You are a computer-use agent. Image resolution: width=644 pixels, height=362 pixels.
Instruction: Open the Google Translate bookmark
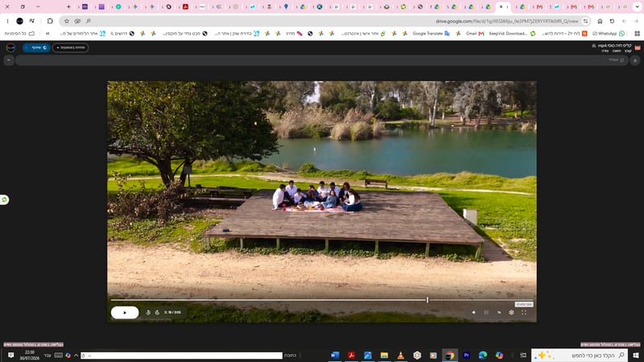431,34
